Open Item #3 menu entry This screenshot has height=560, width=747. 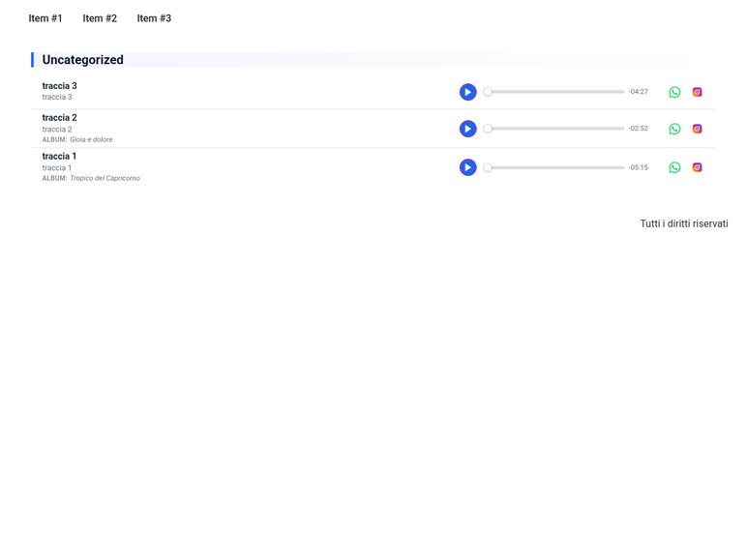point(154,18)
